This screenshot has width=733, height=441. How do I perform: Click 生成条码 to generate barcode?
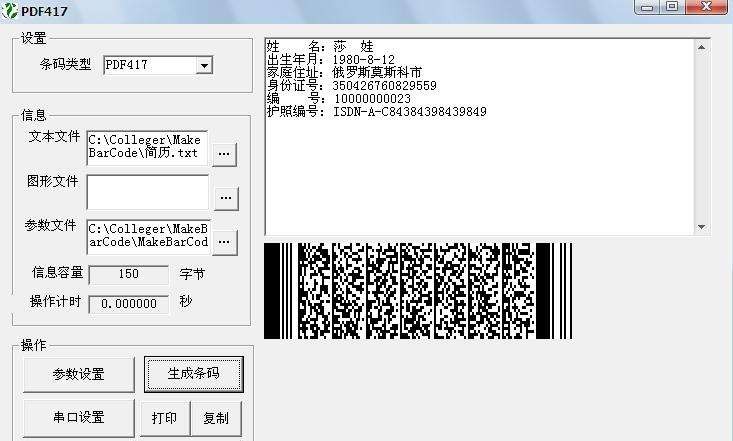194,374
